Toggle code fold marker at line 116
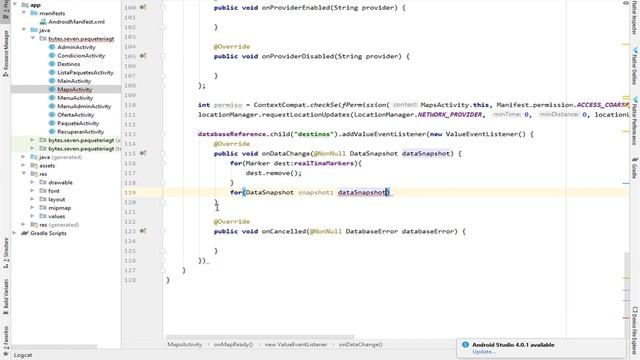 tap(163, 163)
